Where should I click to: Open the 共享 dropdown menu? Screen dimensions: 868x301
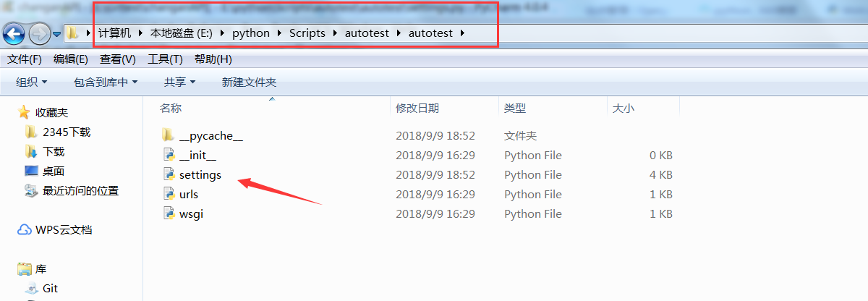pyautogui.click(x=179, y=82)
